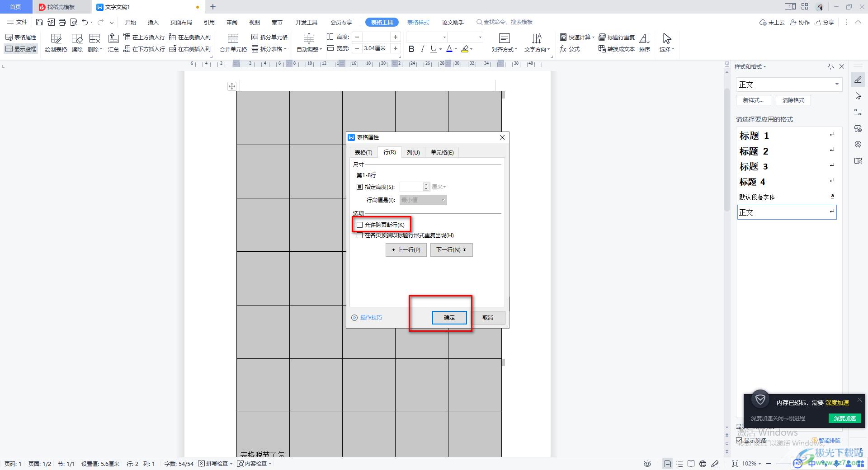Image resolution: width=868 pixels, height=470 pixels.
Task: Toggle 指定高度(S) checkbox
Action: pyautogui.click(x=360, y=187)
